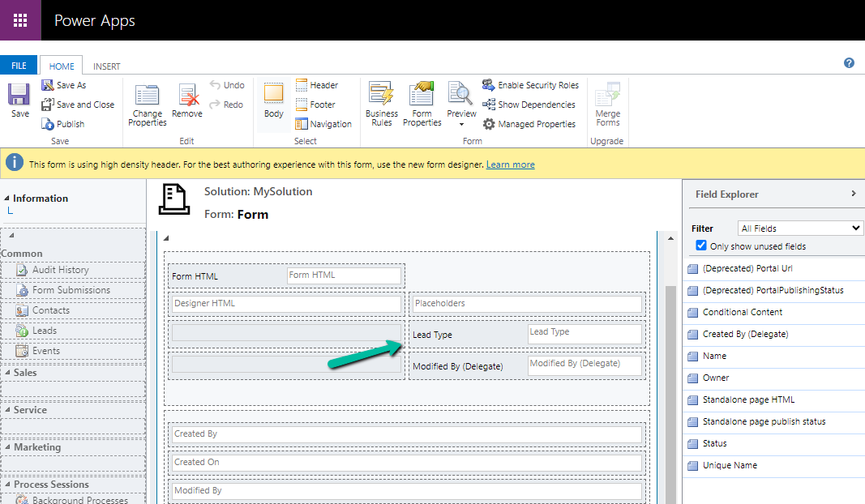Open the Preview dropdown menu
This screenshot has width=865, height=504.
point(461,124)
